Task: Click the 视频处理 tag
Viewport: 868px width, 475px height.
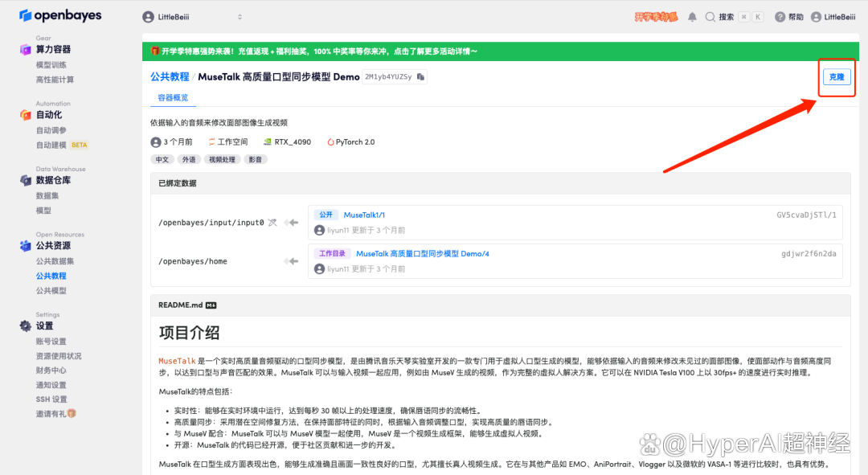Action: (222, 159)
